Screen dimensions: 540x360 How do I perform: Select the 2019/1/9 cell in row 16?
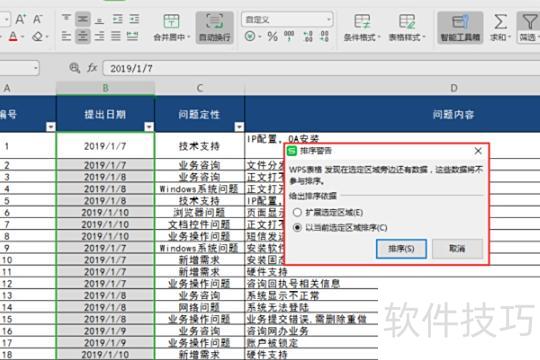[x=105, y=331]
